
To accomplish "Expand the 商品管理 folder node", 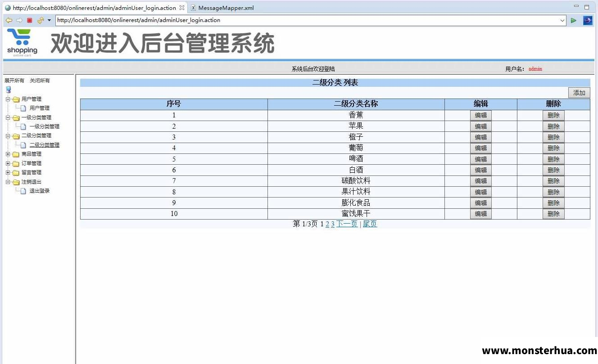I will [8, 154].
